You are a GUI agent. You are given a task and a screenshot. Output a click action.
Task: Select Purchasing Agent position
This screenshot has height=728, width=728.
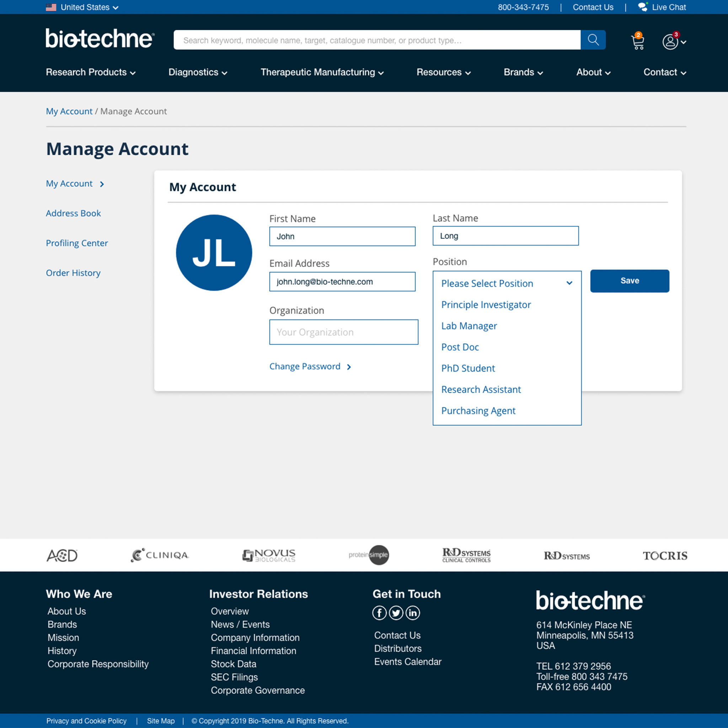click(478, 411)
